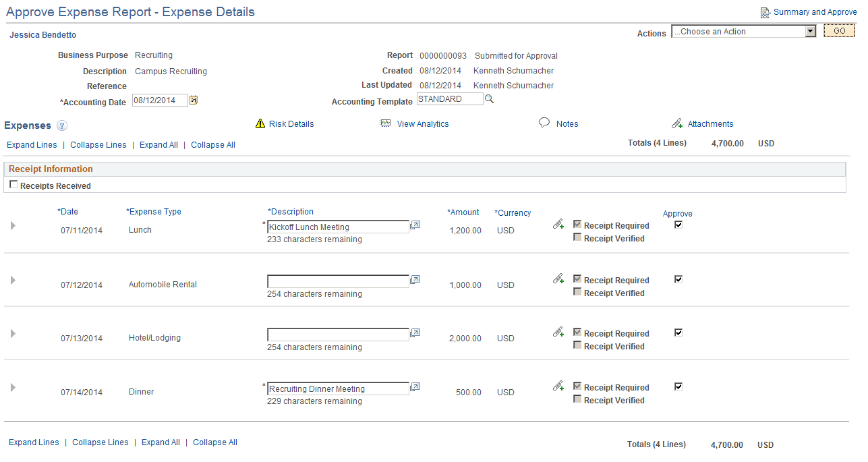868x462 pixels.
Task: Uncheck Approve for the Hotel/Lodging expense
Action: point(678,332)
